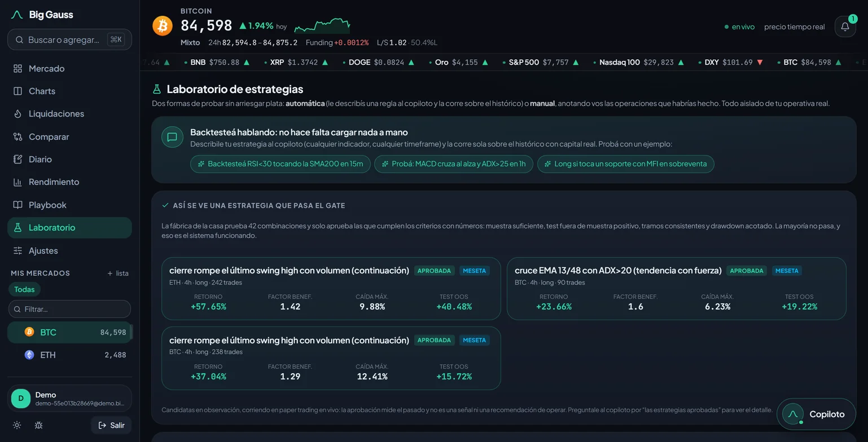
Task: Try the MACD and ADX>25 example chip
Action: 454,164
